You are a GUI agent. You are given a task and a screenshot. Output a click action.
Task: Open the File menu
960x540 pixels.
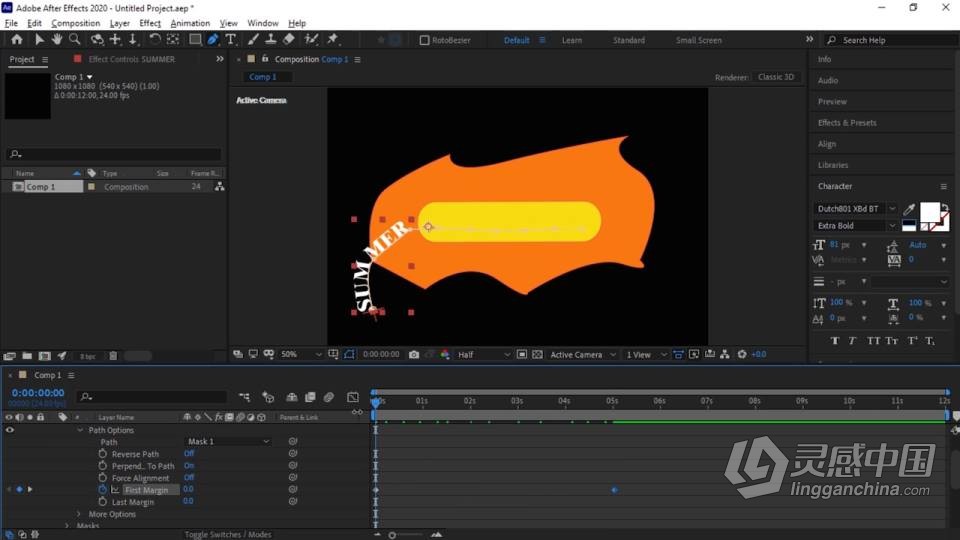[11, 23]
